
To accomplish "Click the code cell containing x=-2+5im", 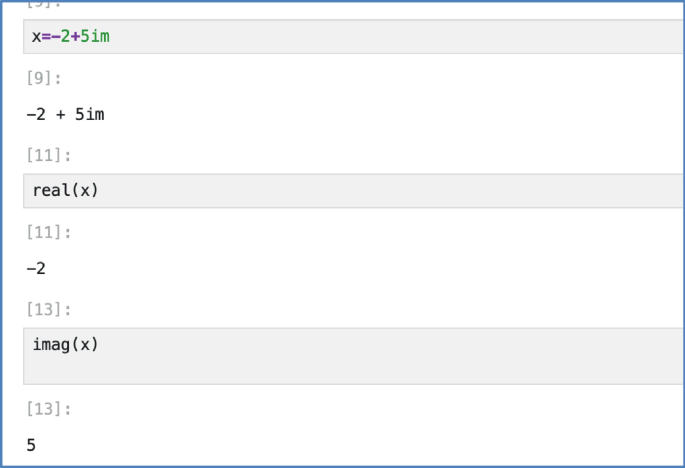I will point(350,37).
